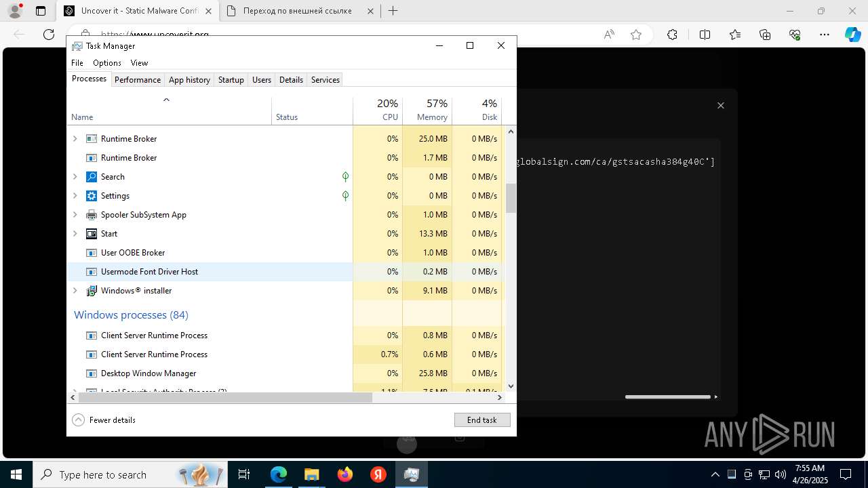Viewport: 868px width, 488px height.
Task: Open File Explorer from the taskbar
Action: click(x=311, y=474)
